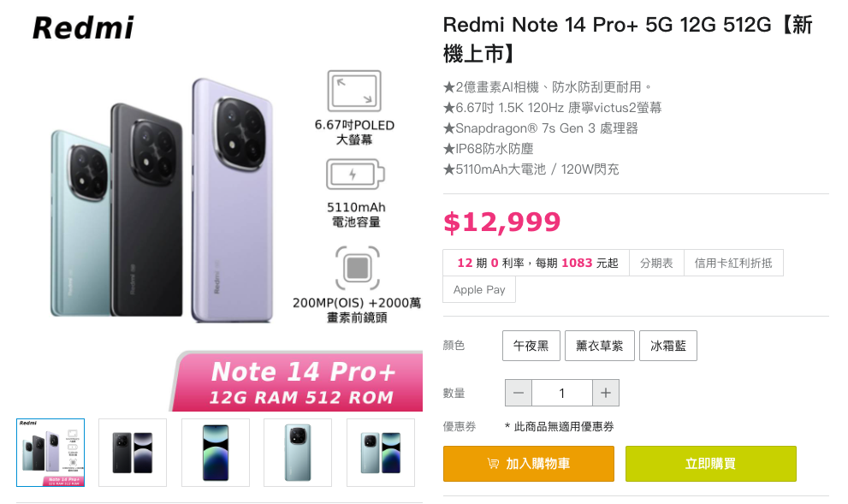The width and height of the screenshot is (848, 504).
Task: Select the Apple Pay payment option
Action: pyautogui.click(x=479, y=289)
